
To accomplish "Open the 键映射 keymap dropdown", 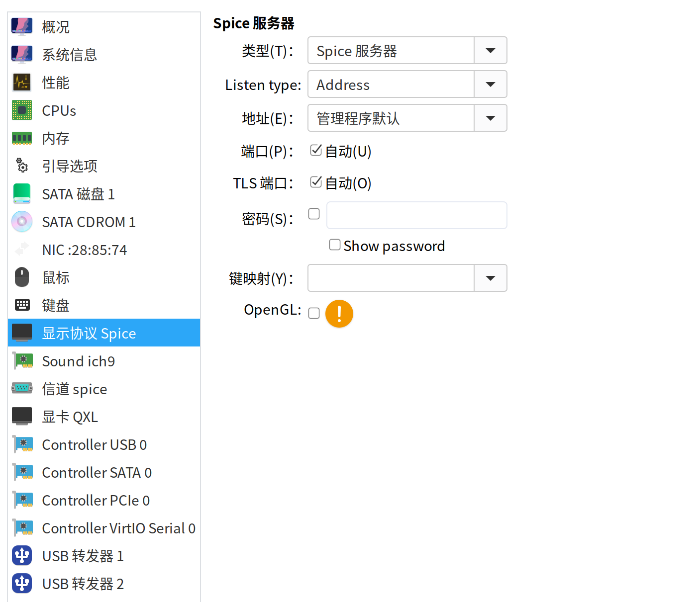I will (490, 278).
